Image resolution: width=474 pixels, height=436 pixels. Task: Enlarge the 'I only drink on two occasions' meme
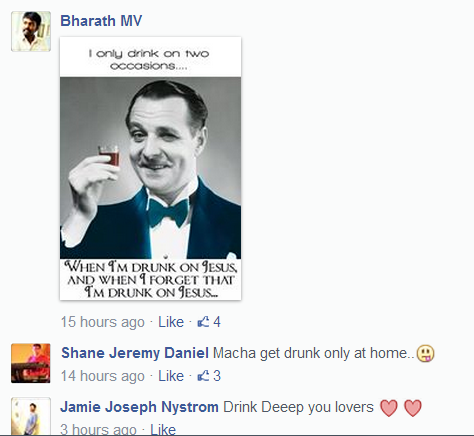click(x=150, y=168)
